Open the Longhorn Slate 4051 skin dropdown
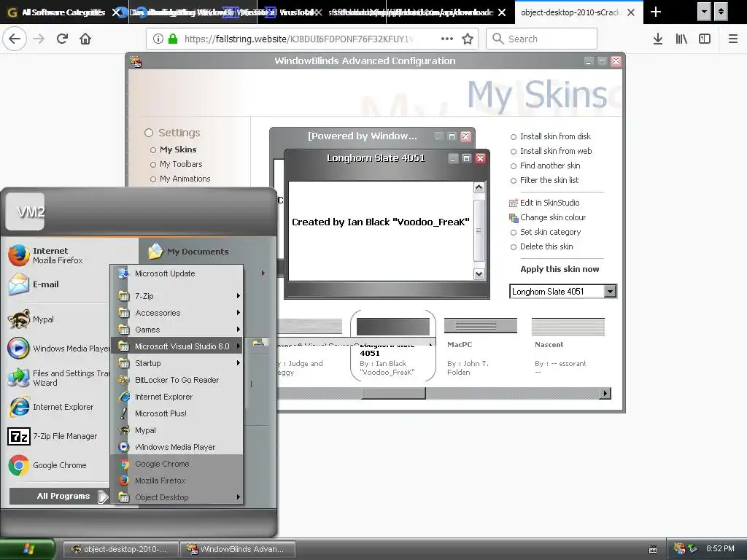 [610, 291]
